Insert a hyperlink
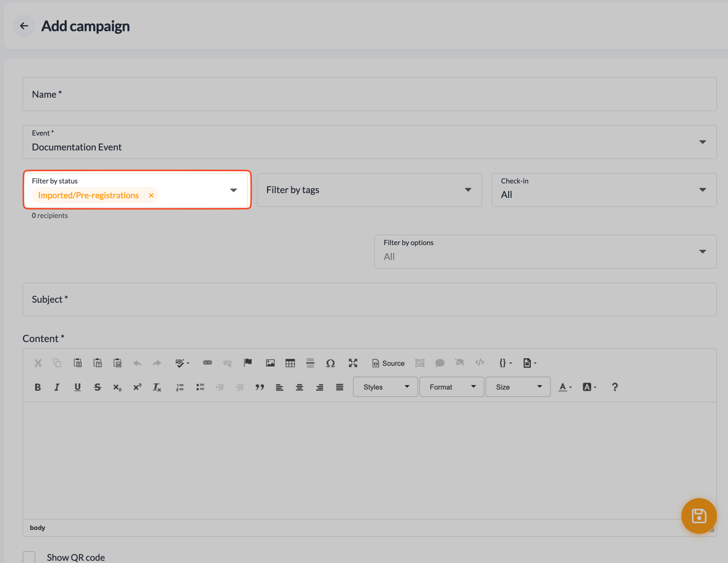Viewport: 728px width, 563px height. tap(208, 363)
